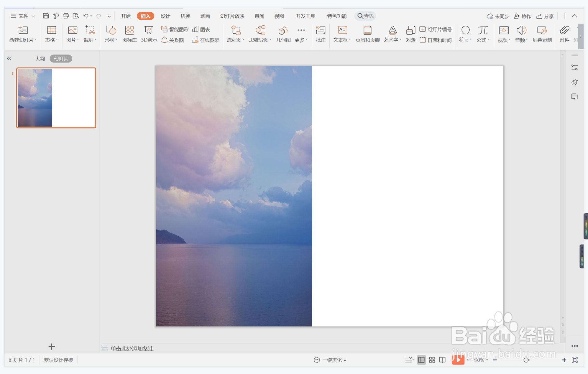Switch to slide sorter grid view
The height and width of the screenshot is (374, 588).
tap(432, 360)
